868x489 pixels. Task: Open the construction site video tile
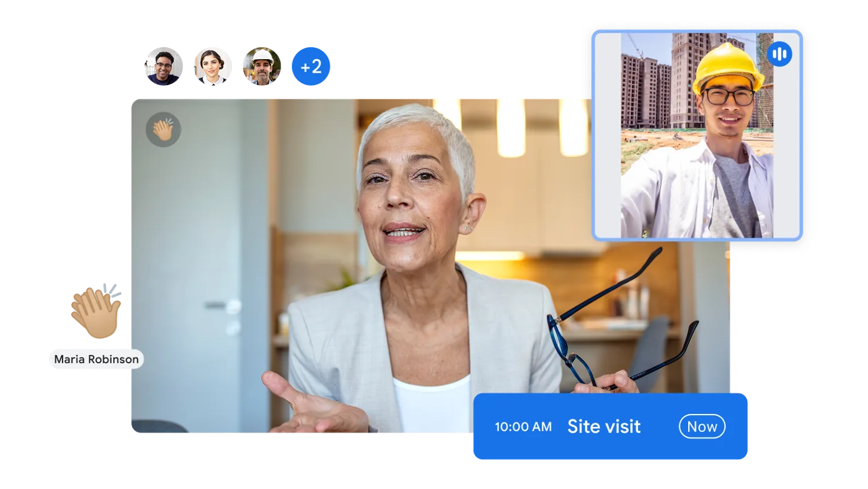(x=697, y=135)
